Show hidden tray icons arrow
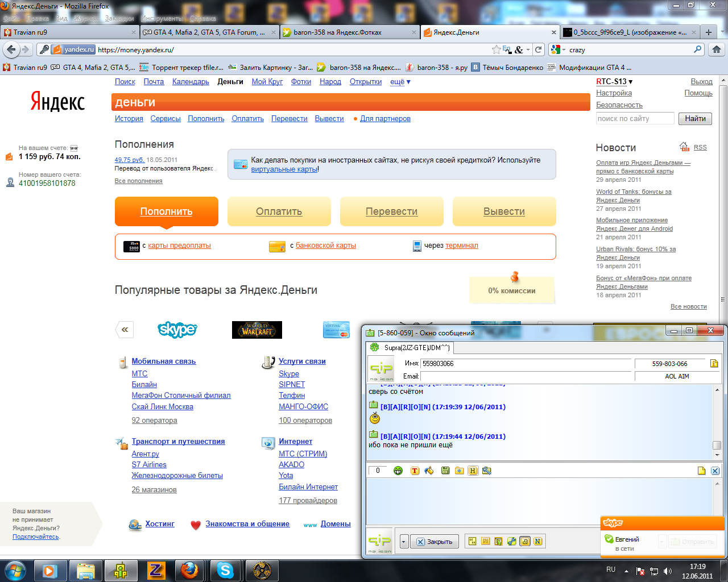Screen dimensions: 728x582 (626, 571)
